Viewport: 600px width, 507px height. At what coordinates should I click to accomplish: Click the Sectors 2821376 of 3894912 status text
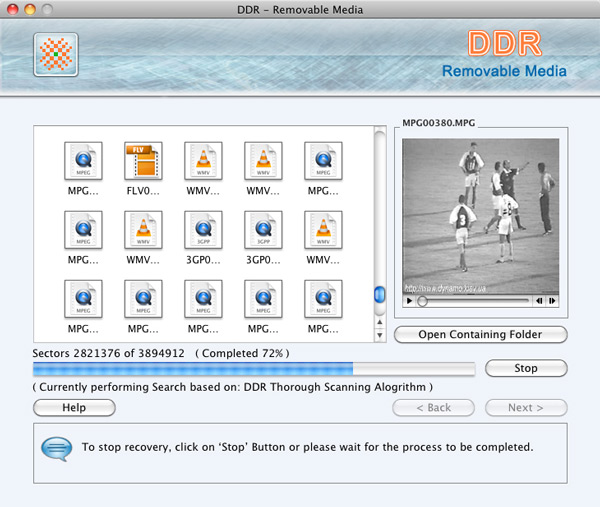tap(108, 353)
